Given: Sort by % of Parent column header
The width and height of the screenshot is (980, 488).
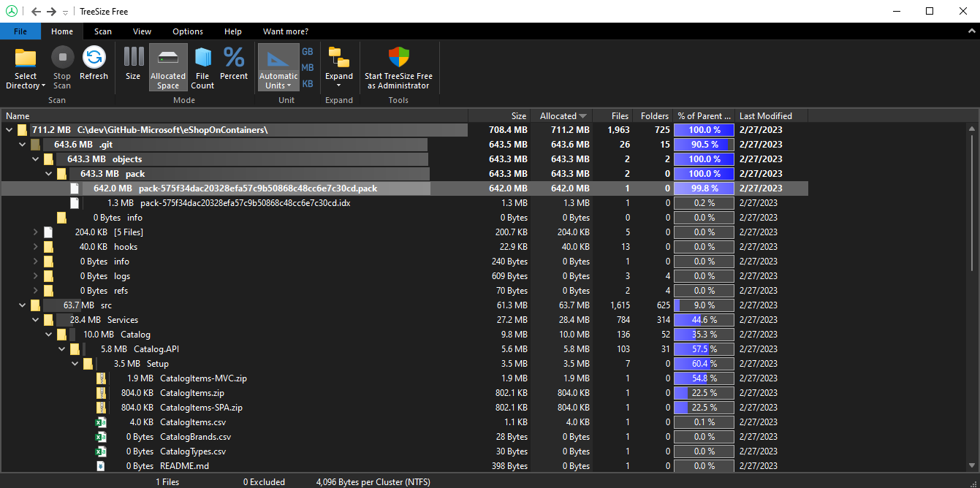Looking at the screenshot, I should pos(704,115).
